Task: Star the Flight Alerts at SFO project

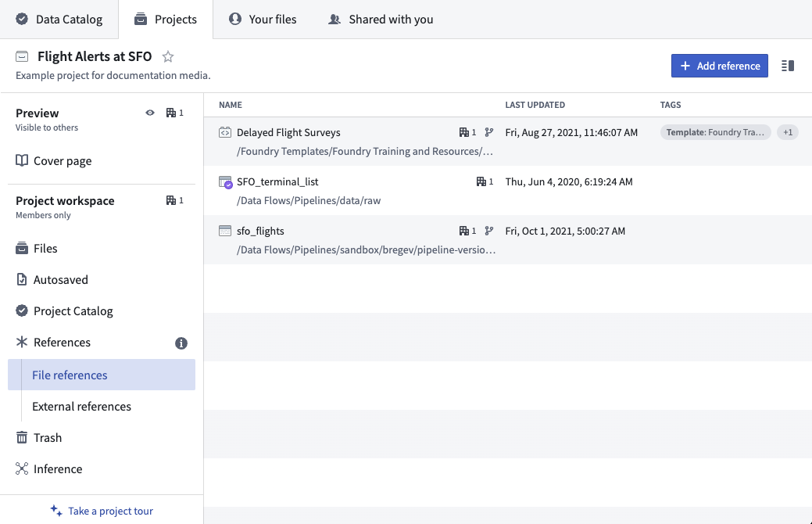Action: pyautogui.click(x=168, y=56)
